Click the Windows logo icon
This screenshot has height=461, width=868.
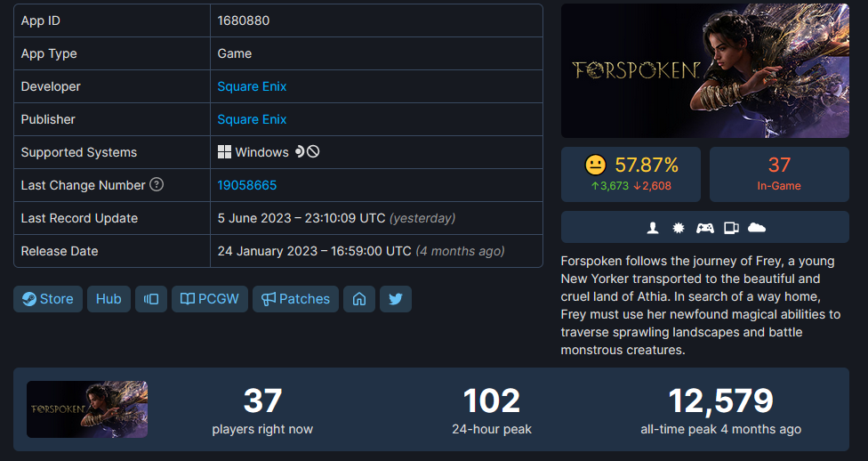225,152
